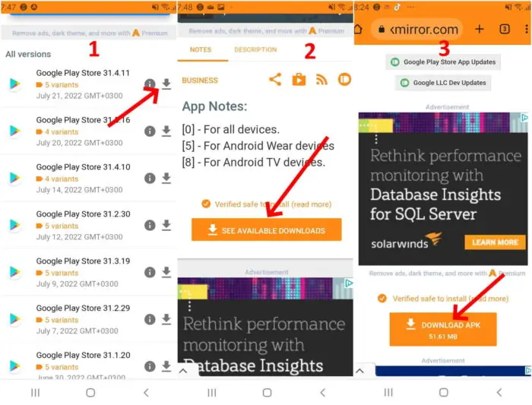Open info for Google Play Store 31.4.10
This screenshot has width=532, height=405.
point(150,178)
